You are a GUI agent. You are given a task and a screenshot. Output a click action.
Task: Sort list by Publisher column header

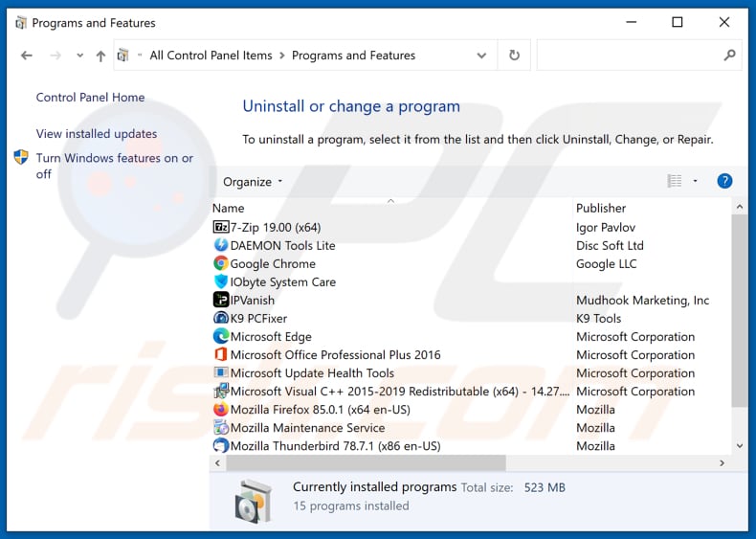(601, 208)
